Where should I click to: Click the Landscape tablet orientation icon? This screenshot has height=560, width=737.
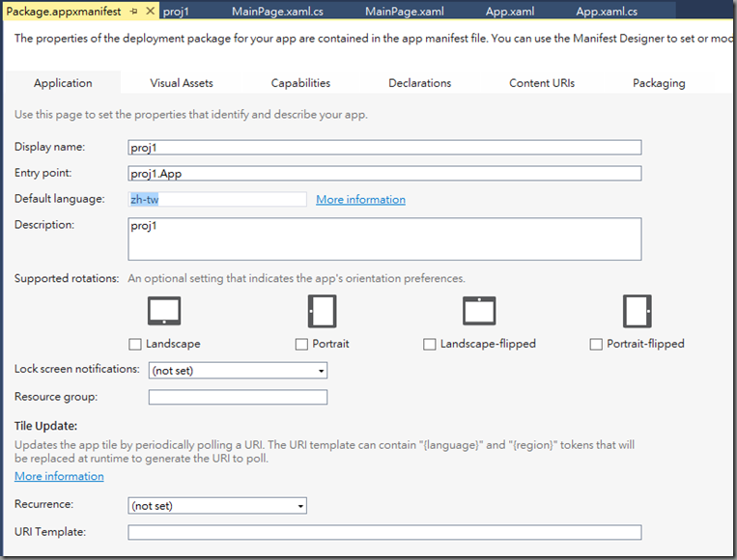coord(164,311)
